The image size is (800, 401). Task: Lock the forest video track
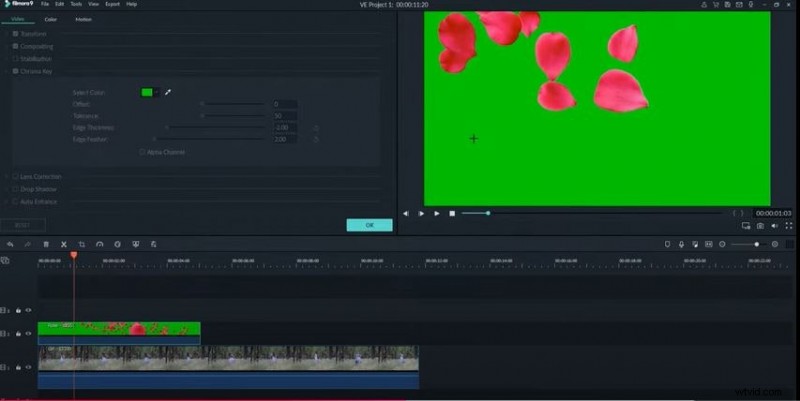(x=18, y=367)
